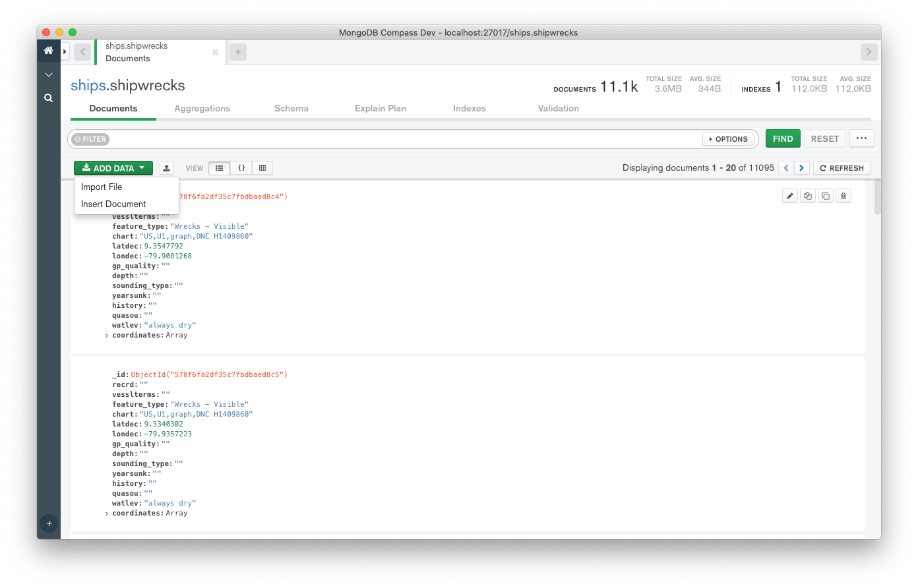Choose Import File from menu

tap(127, 187)
